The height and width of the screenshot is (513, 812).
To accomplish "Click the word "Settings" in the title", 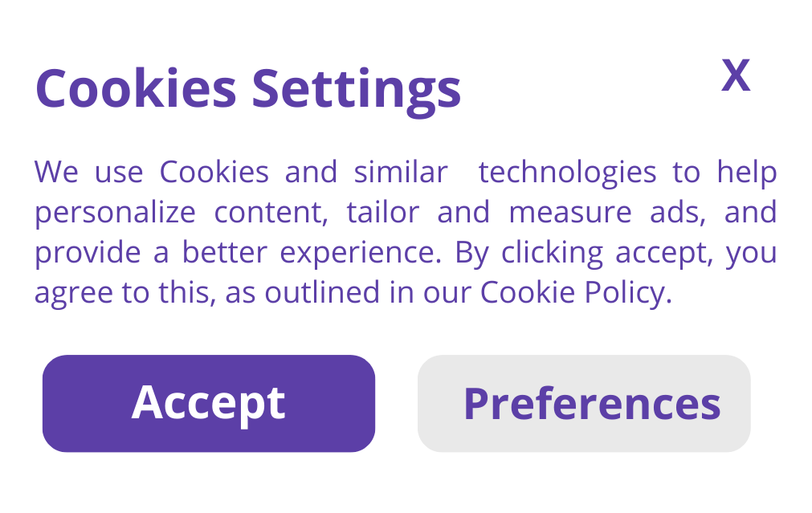I will [x=356, y=88].
